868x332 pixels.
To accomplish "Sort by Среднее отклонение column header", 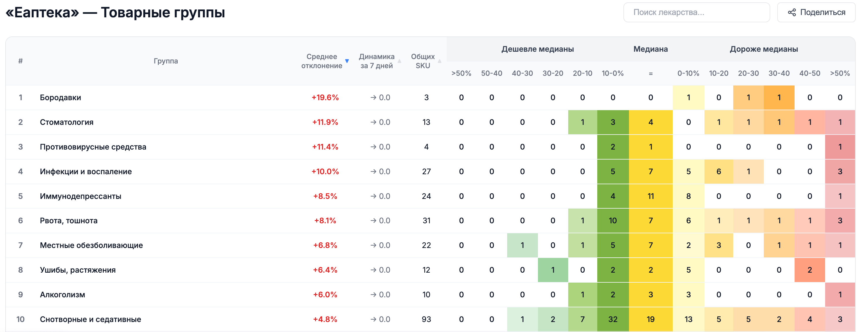I will point(322,61).
